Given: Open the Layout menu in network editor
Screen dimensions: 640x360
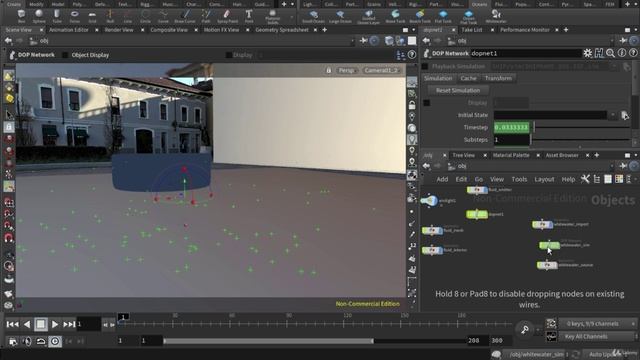Looking at the screenshot, I should tap(544, 179).
